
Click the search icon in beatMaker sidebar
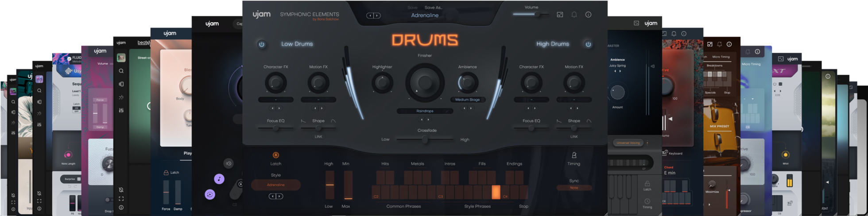click(121, 71)
